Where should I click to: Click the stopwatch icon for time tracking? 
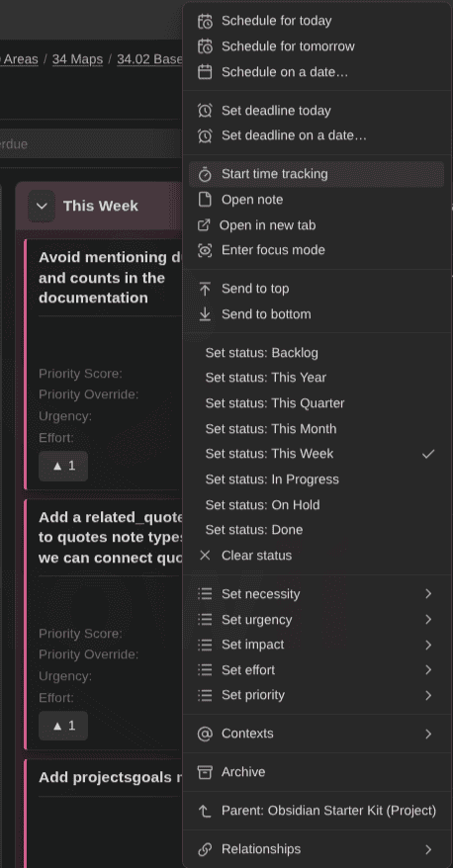[205, 174]
